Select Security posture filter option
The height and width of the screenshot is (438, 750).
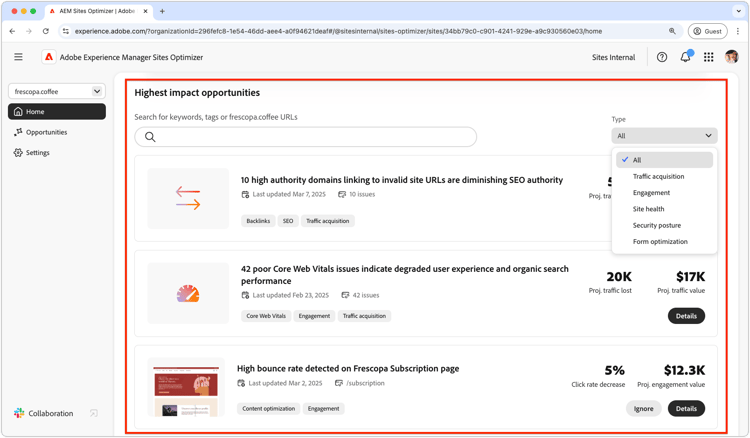pyautogui.click(x=657, y=225)
